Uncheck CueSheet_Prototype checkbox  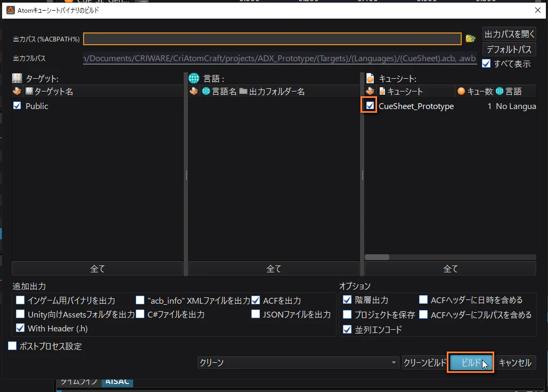[x=370, y=105]
